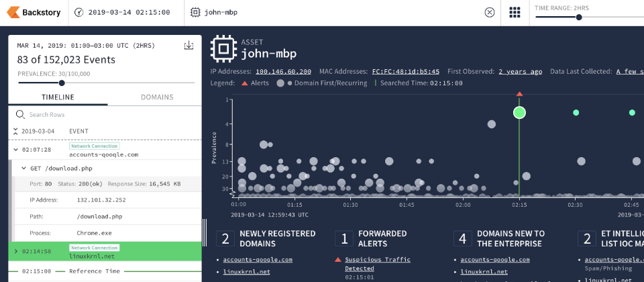Select the IP Address 132.101.32.252 value

(x=101, y=200)
